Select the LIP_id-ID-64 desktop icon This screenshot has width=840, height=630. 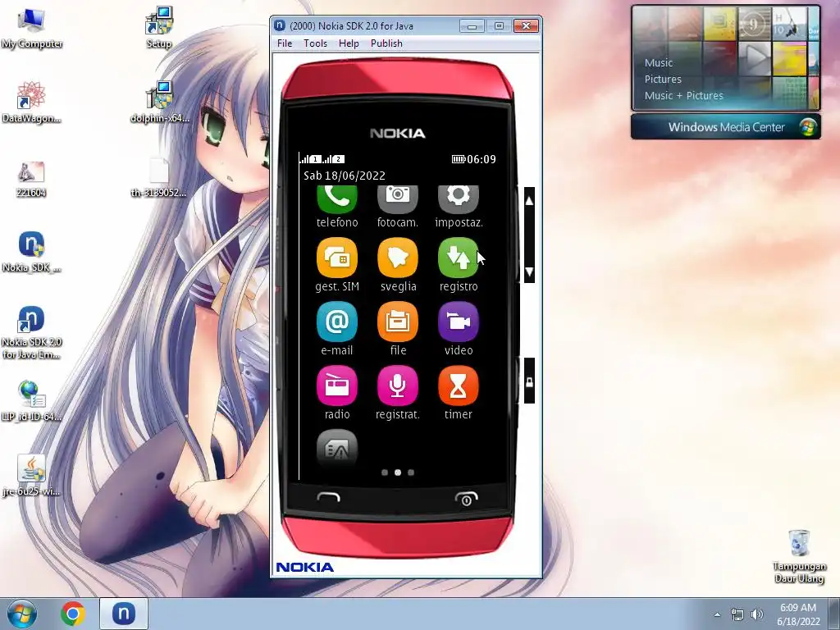tap(31, 400)
